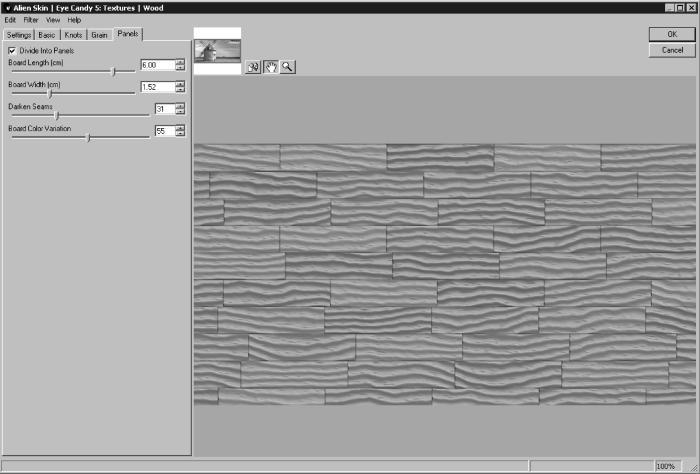Click OK to apply the wood texture
Image resolution: width=700 pixels, height=474 pixels.
672,34
